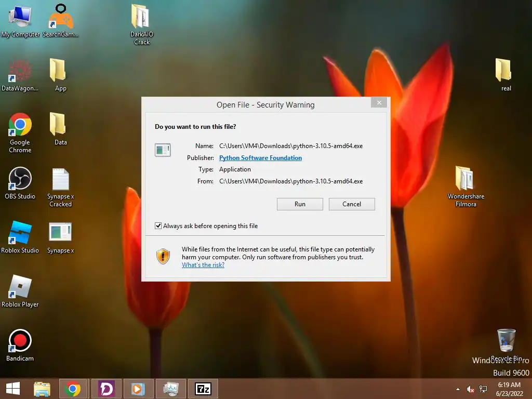This screenshot has height=399, width=532.
Task: Open 7-Zip from the taskbar
Action: tap(203, 389)
